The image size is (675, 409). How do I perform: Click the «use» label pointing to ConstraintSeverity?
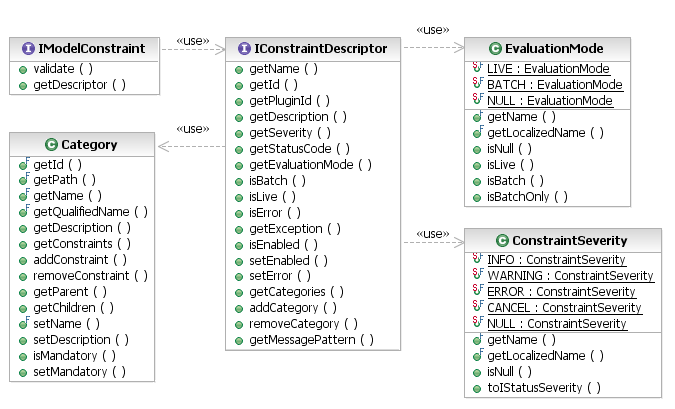[x=433, y=234]
